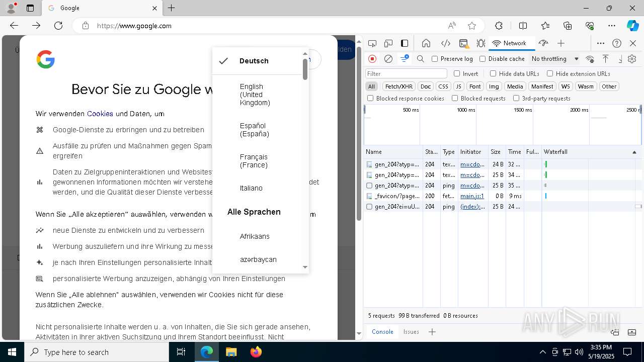Filter requests by Font type
Viewport: 644px width, 362px height.
(475, 86)
